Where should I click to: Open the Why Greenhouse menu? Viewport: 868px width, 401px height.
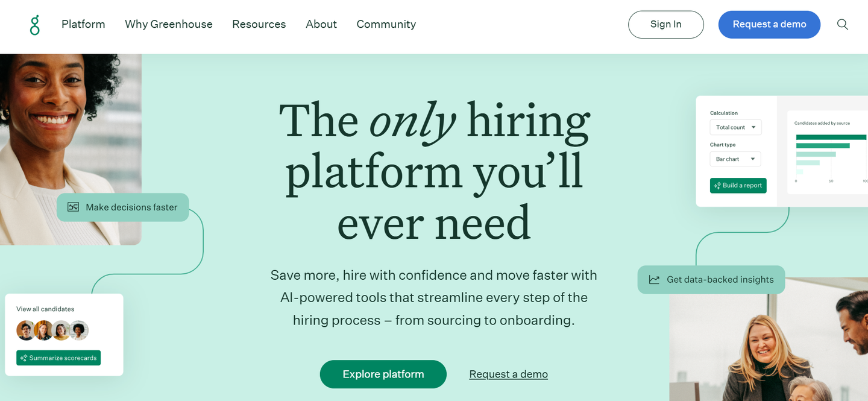[x=169, y=24]
